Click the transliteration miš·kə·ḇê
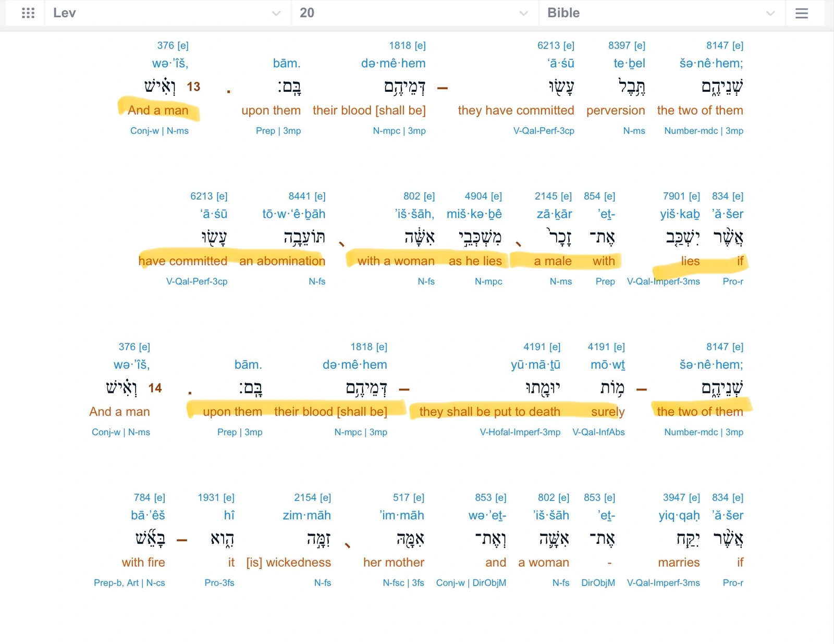Image resolution: width=834 pixels, height=644 pixels. click(x=474, y=214)
